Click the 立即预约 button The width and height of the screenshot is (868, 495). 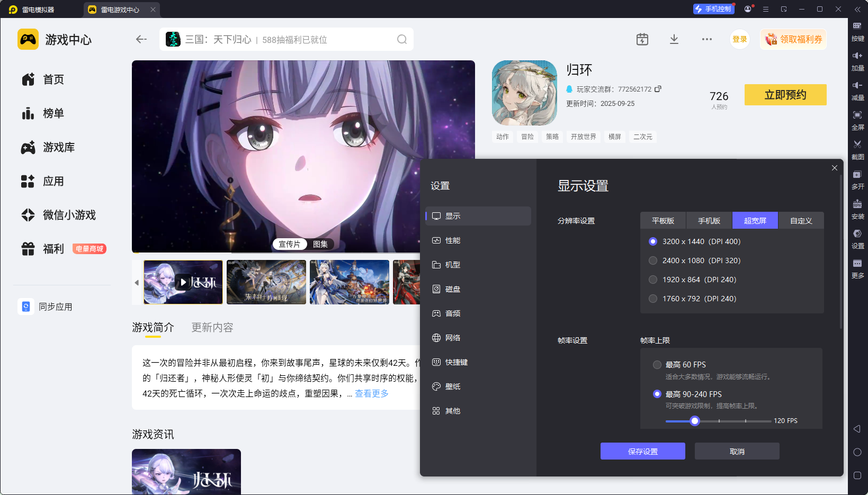(785, 95)
